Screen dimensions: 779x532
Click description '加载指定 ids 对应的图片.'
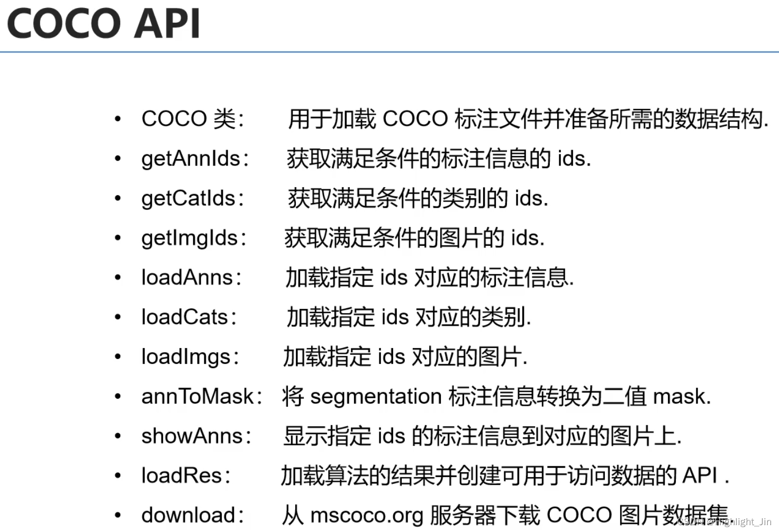(405, 356)
